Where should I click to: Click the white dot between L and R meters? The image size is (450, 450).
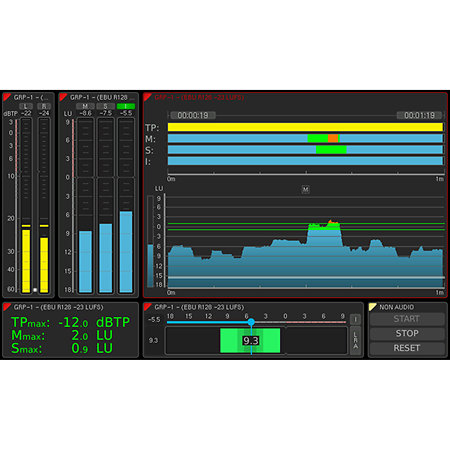[35, 290]
